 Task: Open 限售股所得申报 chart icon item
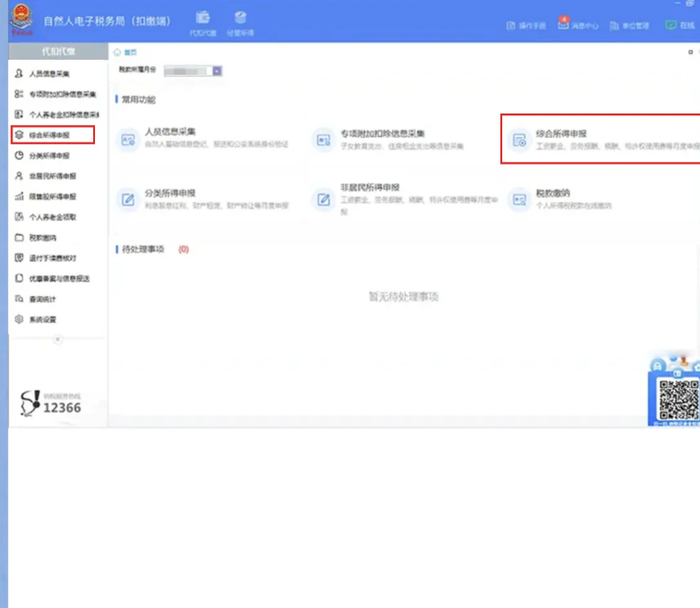[x=46, y=196]
